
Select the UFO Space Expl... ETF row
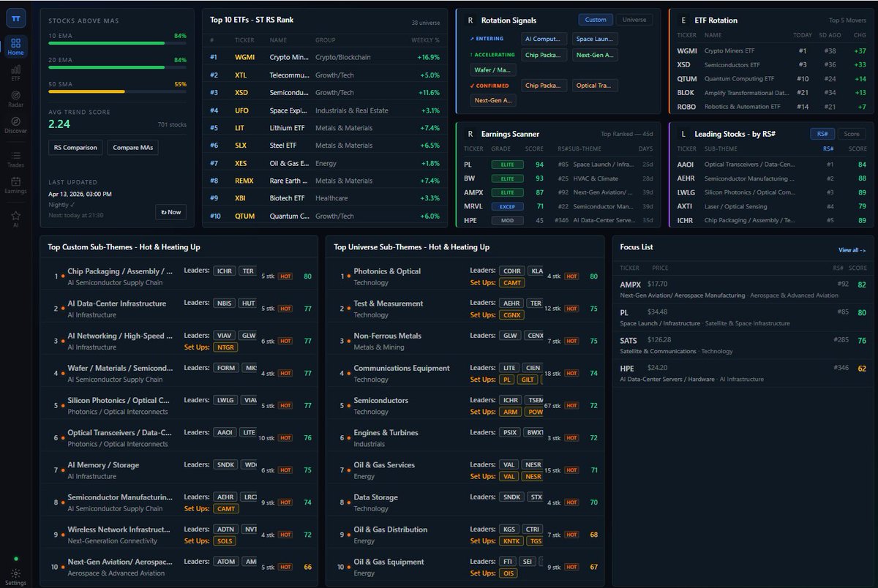[x=325, y=110]
